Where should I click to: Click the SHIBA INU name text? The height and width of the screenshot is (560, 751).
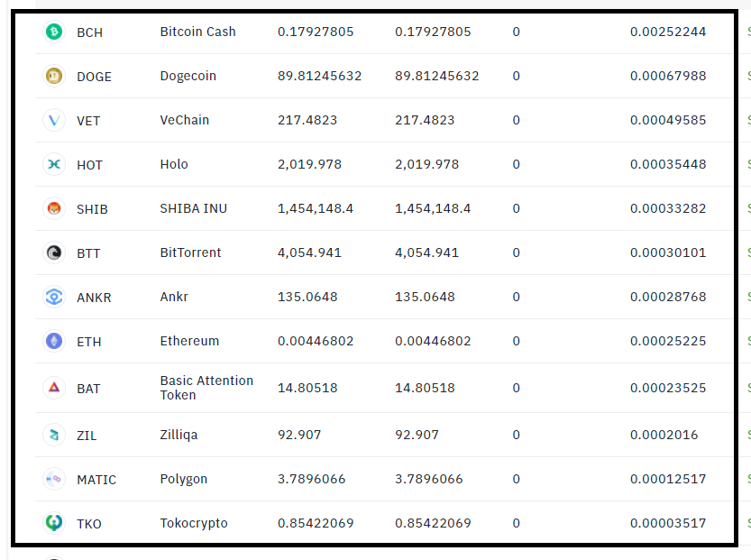[194, 208]
